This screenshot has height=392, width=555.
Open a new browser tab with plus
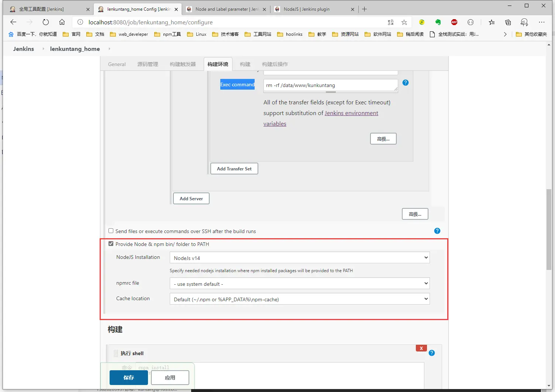pos(365,9)
